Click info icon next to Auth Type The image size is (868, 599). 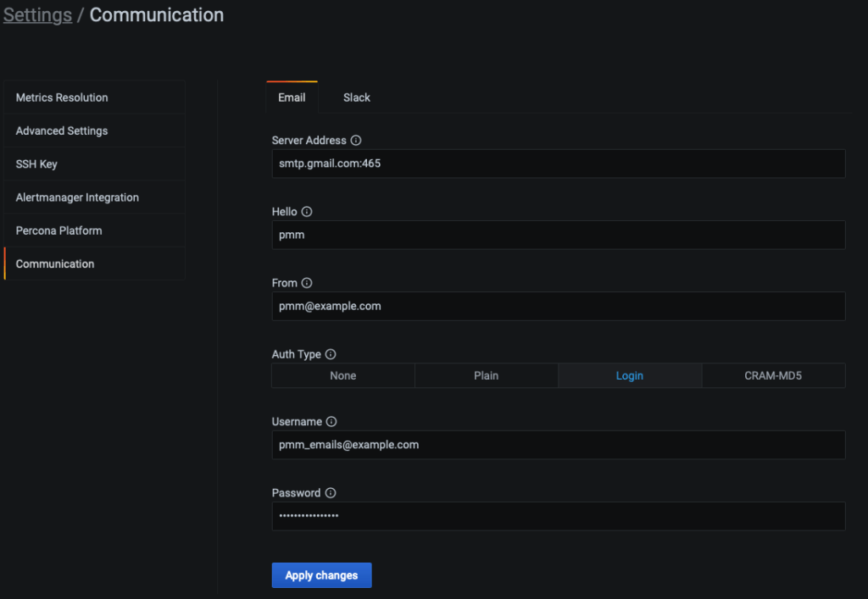[x=331, y=354]
